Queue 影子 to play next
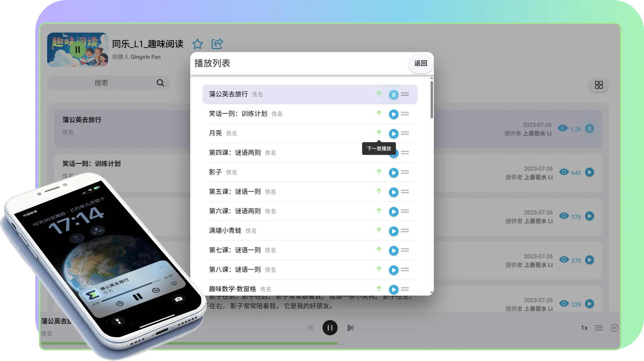 [379, 172]
